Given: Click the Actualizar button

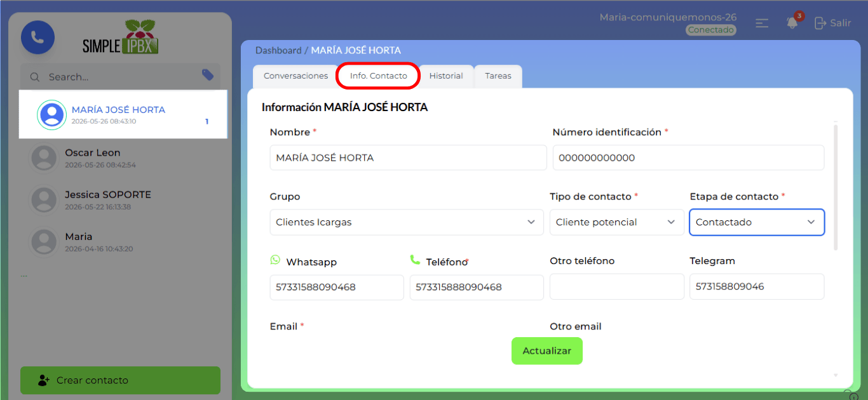Looking at the screenshot, I should [x=547, y=350].
